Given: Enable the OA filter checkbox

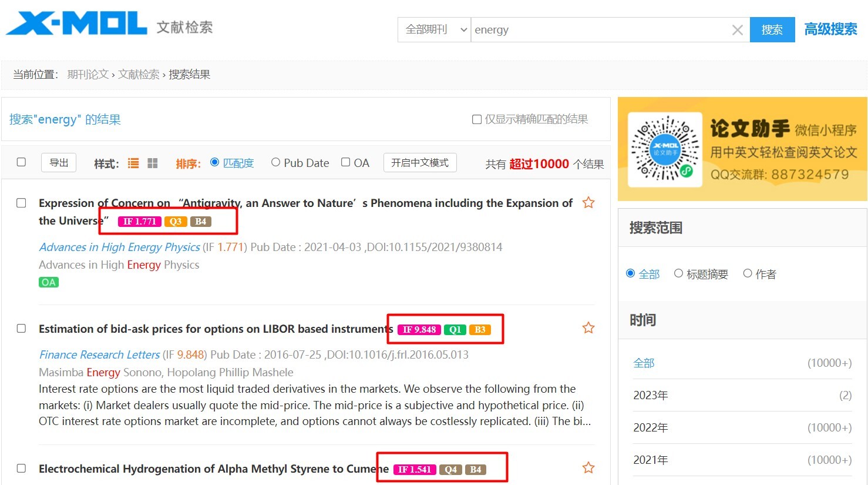Looking at the screenshot, I should tap(346, 162).
